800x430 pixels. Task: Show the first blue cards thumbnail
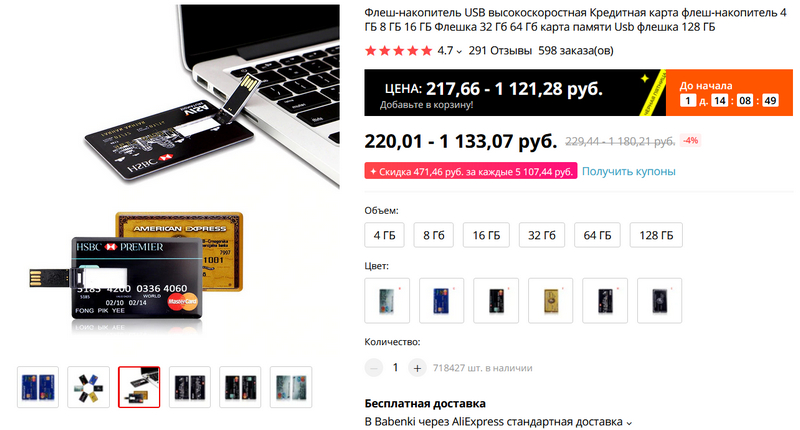click(38, 387)
